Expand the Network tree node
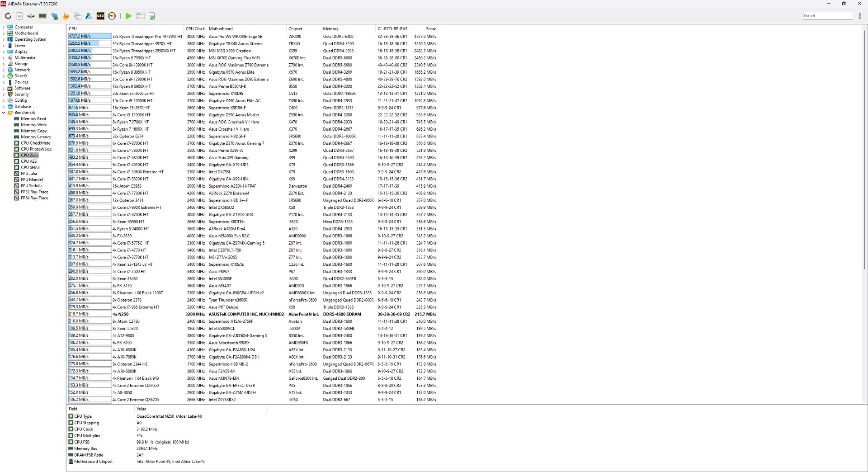This screenshot has width=868, height=472. (4, 70)
